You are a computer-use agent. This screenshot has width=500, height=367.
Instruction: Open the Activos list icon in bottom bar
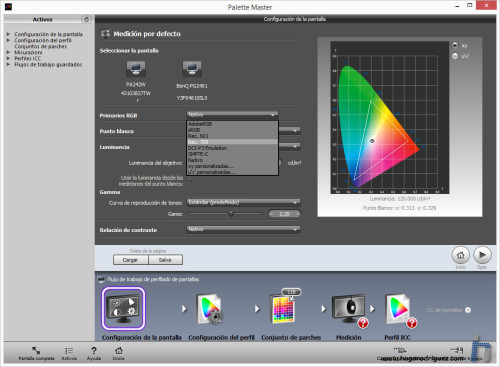69,351
